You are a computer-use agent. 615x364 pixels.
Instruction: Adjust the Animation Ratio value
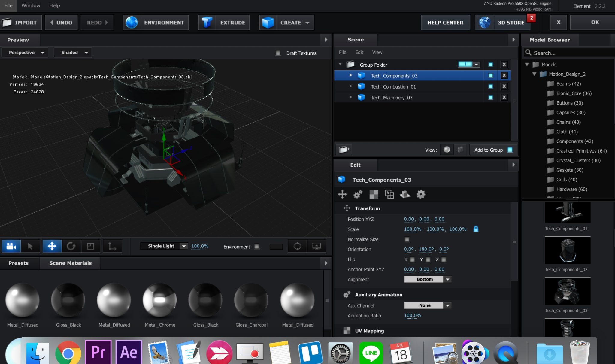point(412,315)
